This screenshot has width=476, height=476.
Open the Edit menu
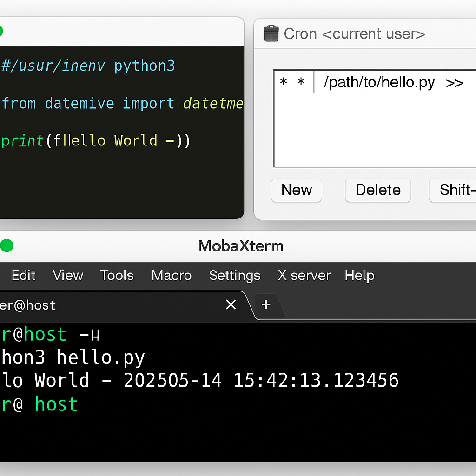tap(23, 275)
